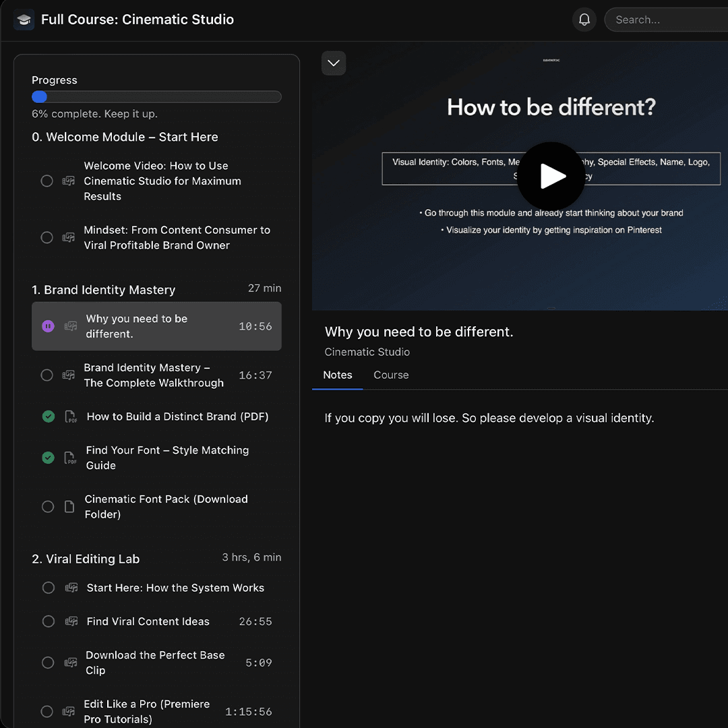Mark the Mindset lesson as complete
728x728 pixels.
(47, 237)
